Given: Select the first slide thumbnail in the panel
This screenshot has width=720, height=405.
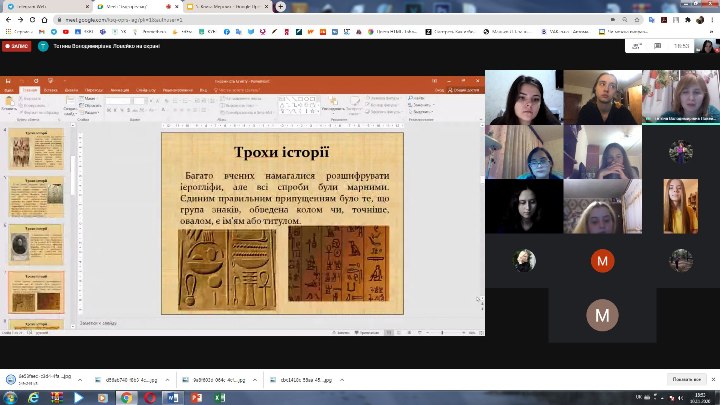Looking at the screenshot, I should [37, 147].
